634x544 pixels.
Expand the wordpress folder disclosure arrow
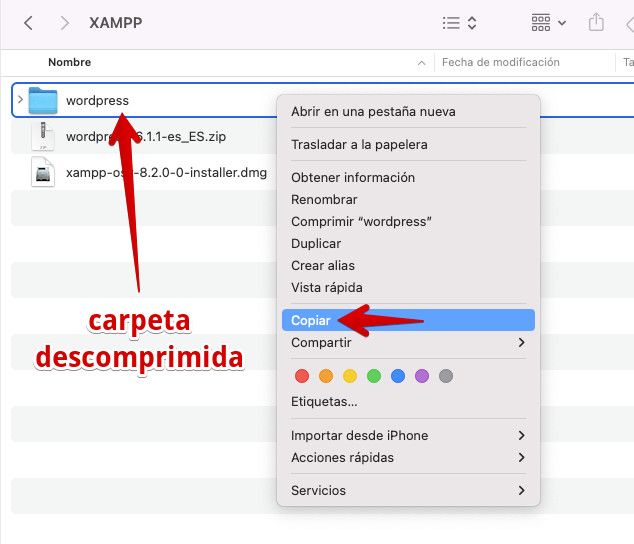pyautogui.click(x=20, y=99)
